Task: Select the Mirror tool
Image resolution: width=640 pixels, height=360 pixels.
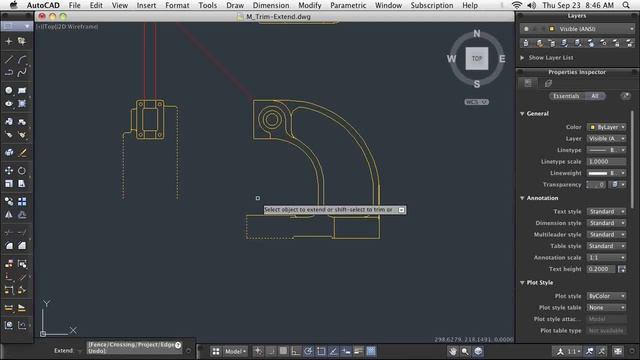Action: [x=9, y=215]
